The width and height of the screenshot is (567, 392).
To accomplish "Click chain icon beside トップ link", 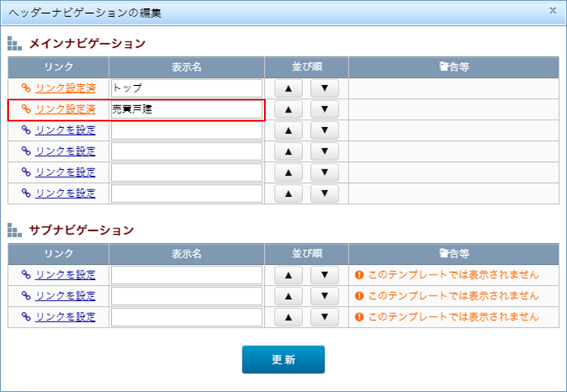I will click(x=26, y=87).
